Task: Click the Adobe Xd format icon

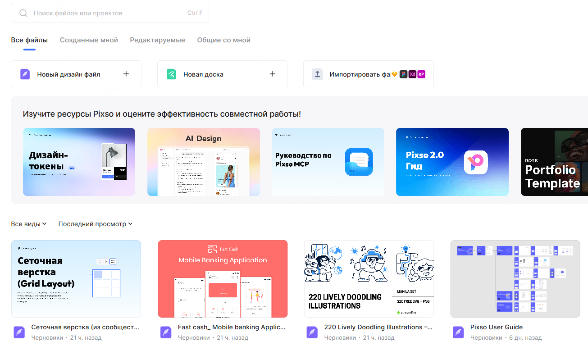Action: [412, 74]
